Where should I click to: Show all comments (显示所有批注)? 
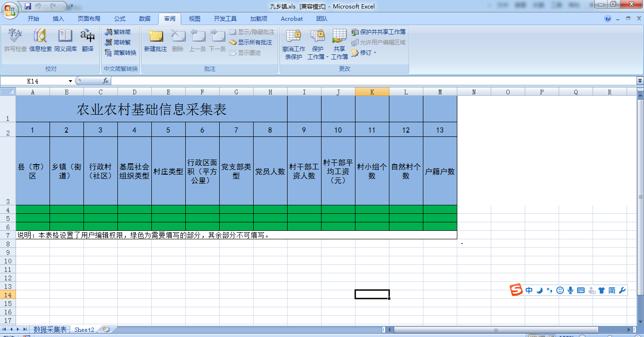tap(251, 42)
